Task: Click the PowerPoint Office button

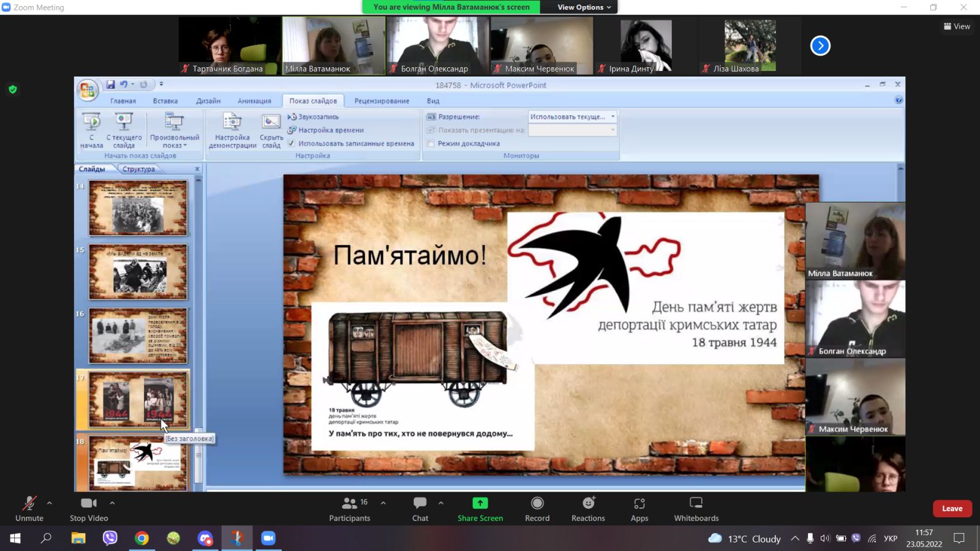Action: (x=88, y=91)
